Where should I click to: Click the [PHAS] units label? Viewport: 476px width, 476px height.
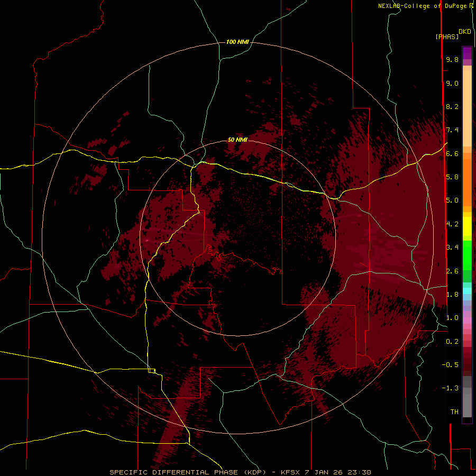(x=447, y=37)
